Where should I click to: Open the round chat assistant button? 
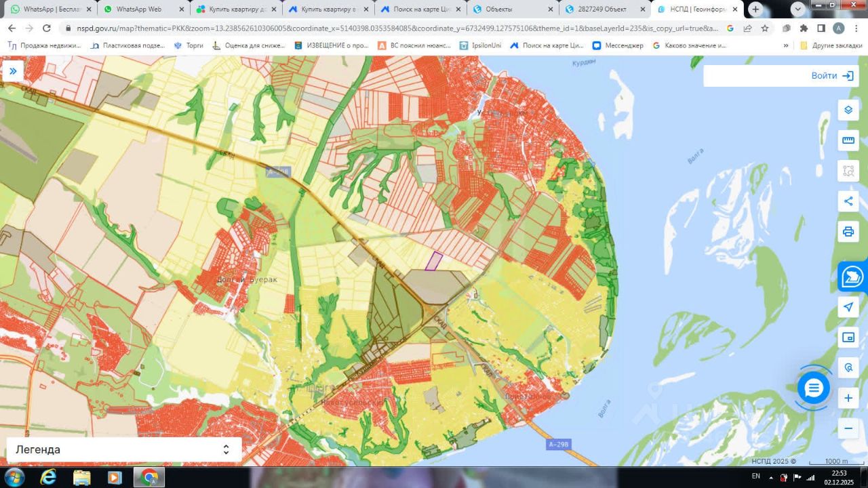click(x=814, y=388)
